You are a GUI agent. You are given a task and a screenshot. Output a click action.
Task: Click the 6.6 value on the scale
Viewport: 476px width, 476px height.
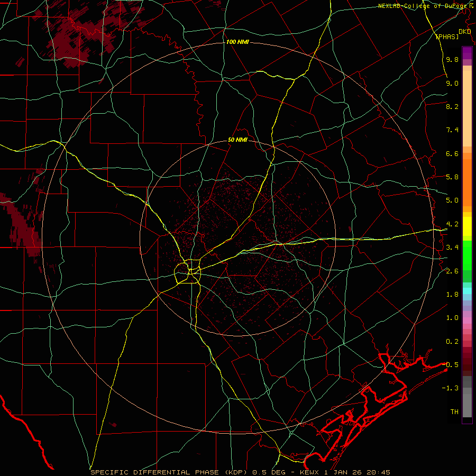[452, 154]
